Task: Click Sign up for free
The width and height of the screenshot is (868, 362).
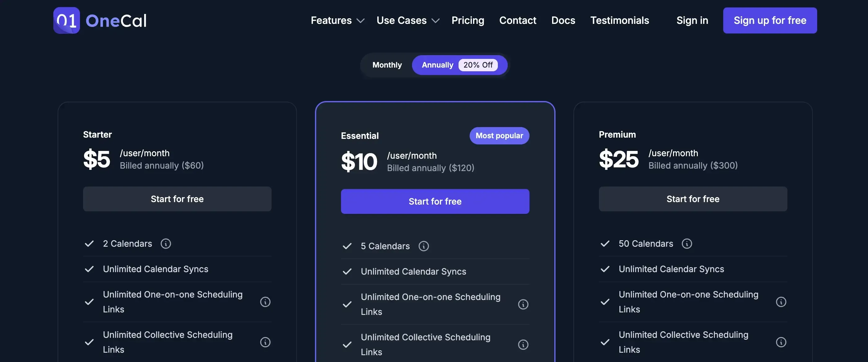Action: coord(770,20)
